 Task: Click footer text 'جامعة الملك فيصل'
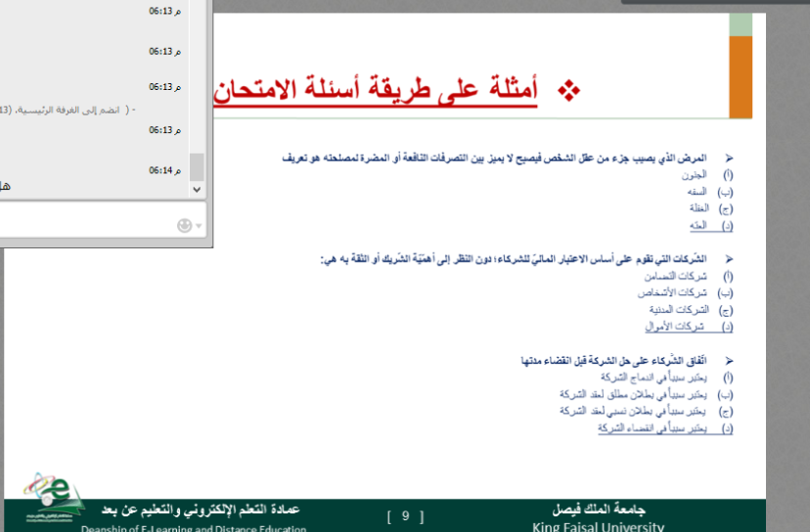599,510
